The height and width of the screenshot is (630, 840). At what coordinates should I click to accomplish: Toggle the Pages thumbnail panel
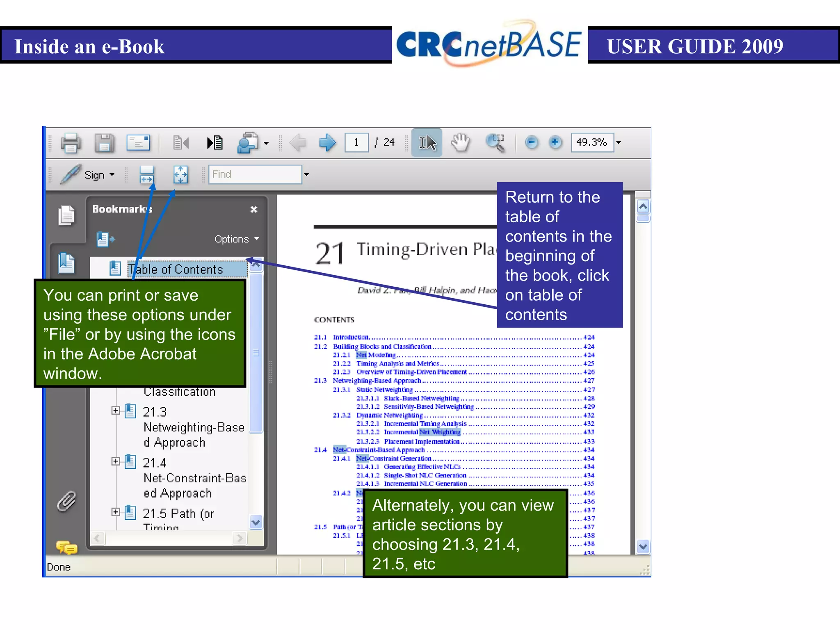click(66, 215)
